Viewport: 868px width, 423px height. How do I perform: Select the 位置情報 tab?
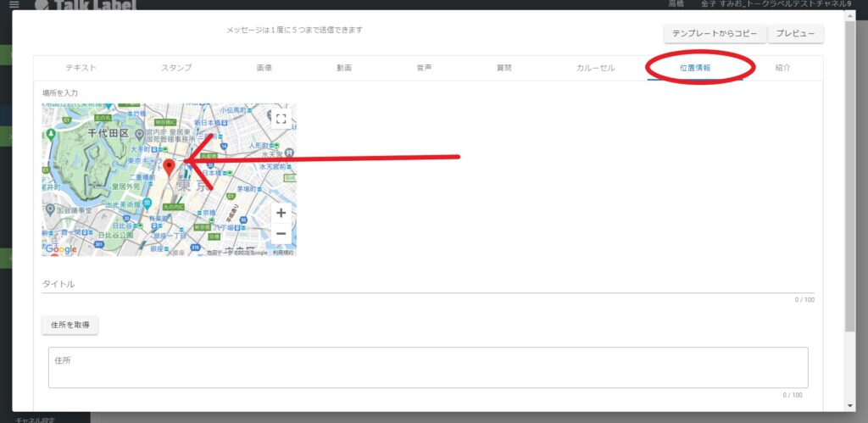[694, 68]
